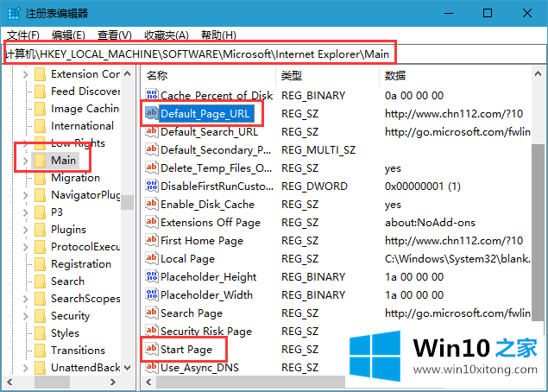
Task: Expand the SearchScopes key node
Action: click(x=26, y=299)
